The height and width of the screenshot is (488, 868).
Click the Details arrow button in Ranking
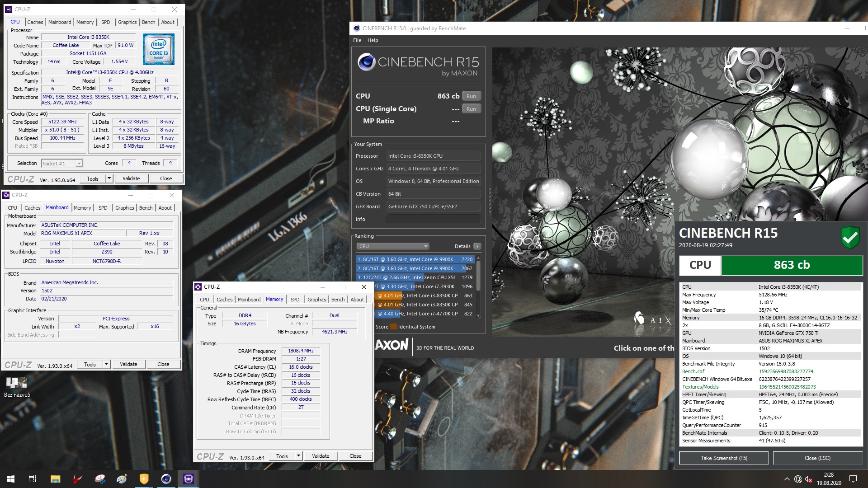pos(477,246)
